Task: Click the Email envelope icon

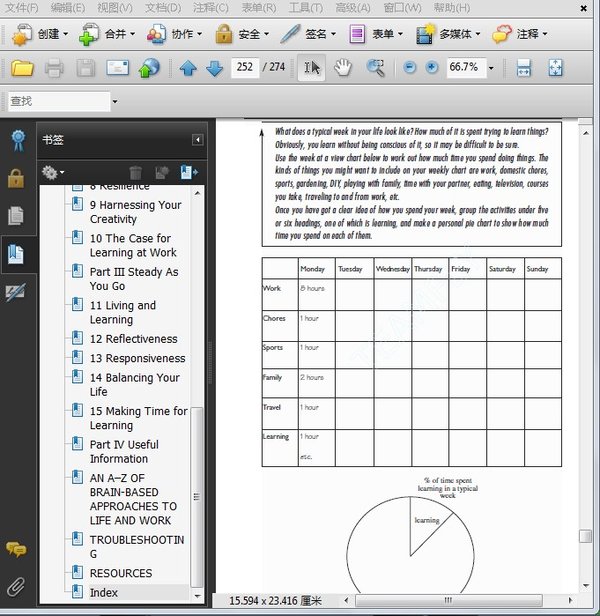Action: point(117,68)
